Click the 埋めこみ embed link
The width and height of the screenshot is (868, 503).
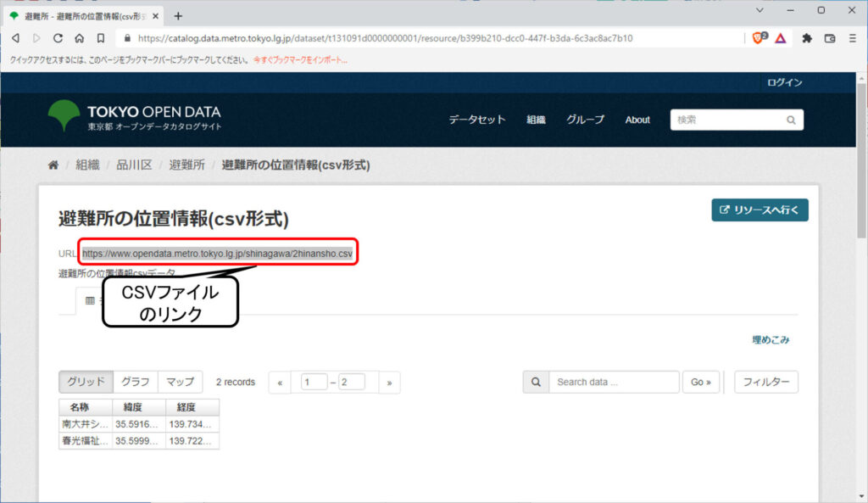(x=771, y=339)
